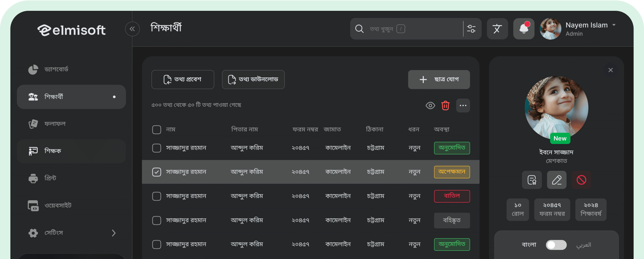Check the বাতিল row checkbox
Viewport: 644px width, 259px height.
tap(156, 196)
